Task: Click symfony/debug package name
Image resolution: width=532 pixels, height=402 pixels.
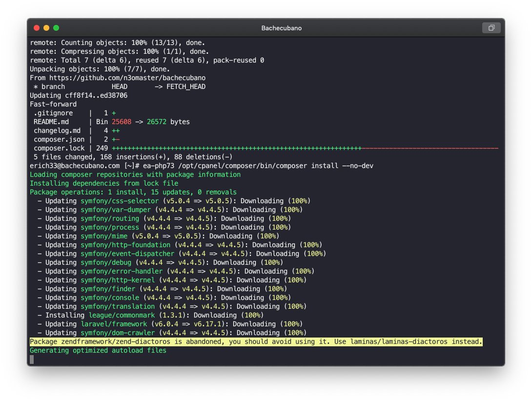Action: 106,263
